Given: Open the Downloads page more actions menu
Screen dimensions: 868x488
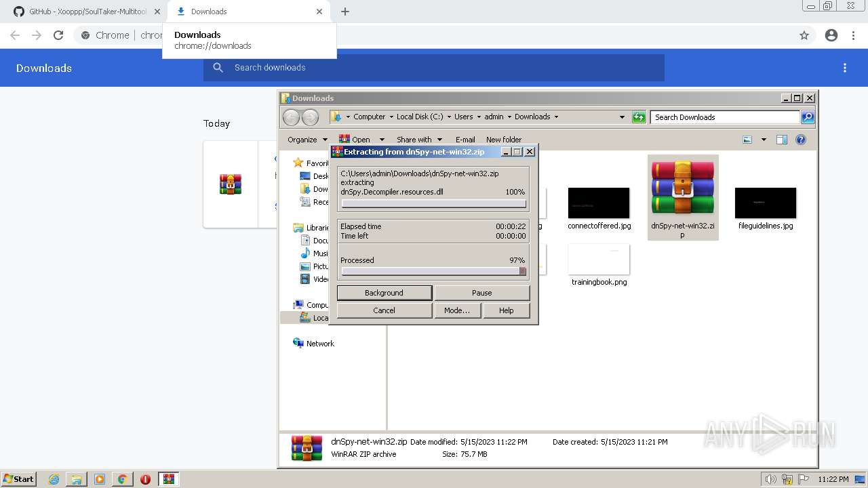Looking at the screenshot, I should (x=845, y=68).
